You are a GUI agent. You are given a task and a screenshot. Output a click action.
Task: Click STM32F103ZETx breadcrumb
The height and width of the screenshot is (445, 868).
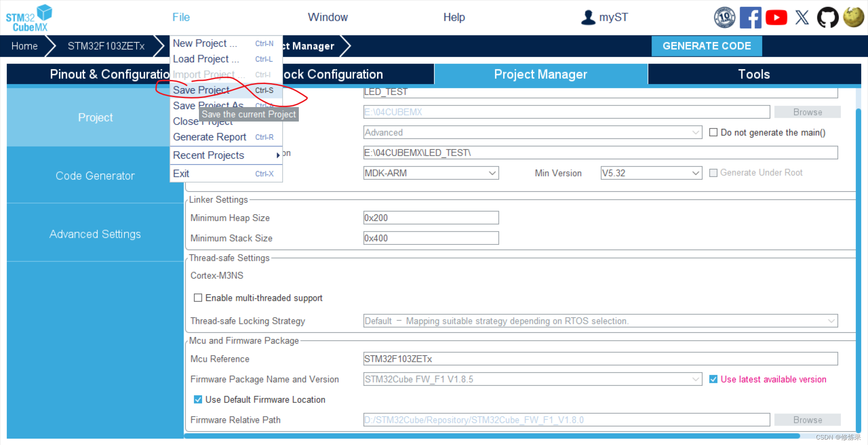tap(106, 46)
